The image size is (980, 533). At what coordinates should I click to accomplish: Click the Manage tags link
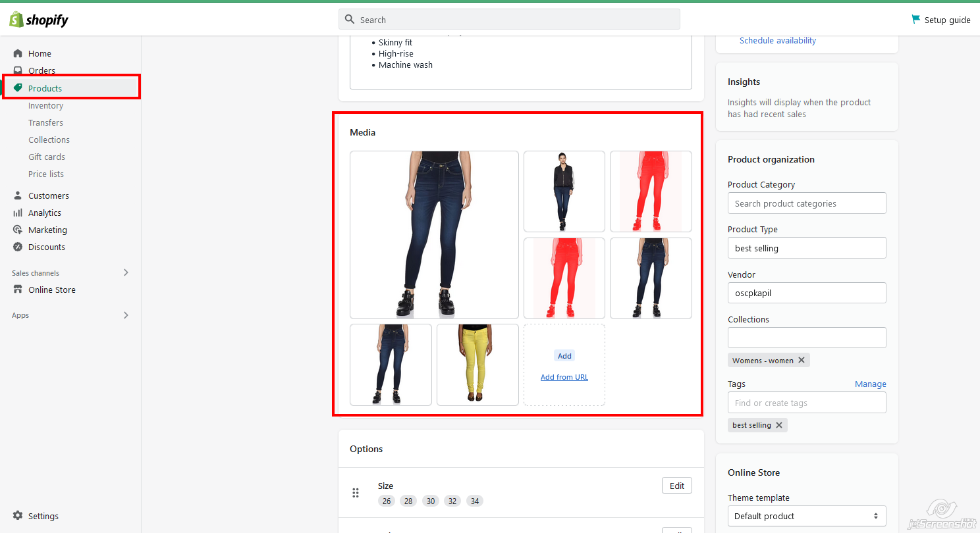pyautogui.click(x=871, y=384)
